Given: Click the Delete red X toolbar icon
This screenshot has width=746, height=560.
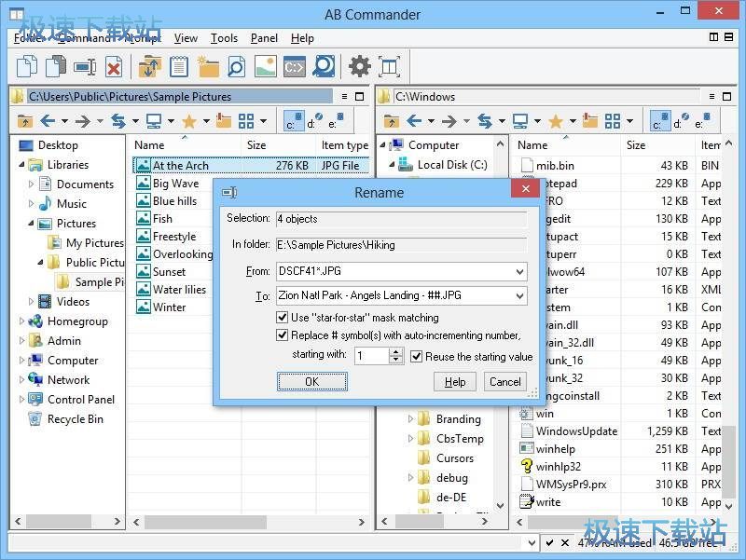Looking at the screenshot, I should (x=114, y=66).
